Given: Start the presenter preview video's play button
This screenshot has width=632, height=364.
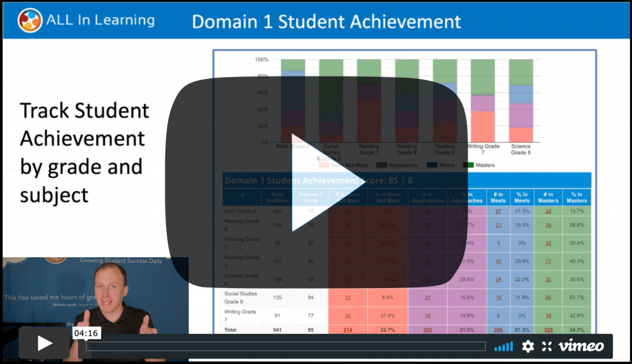Looking at the screenshot, I should [x=43, y=343].
